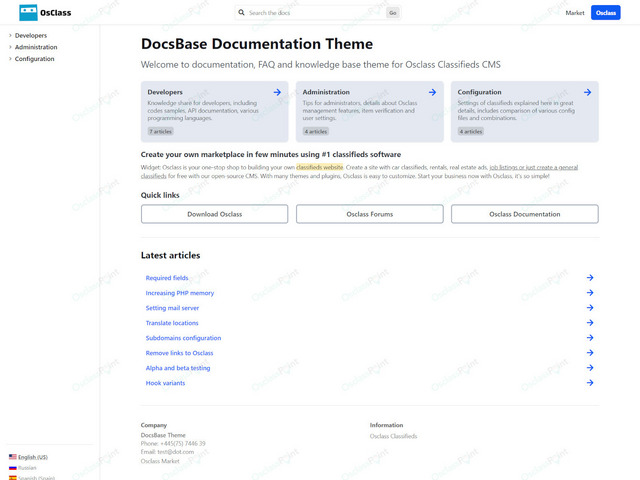
Task: Open the Setting mail server article
Action: pos(172,308)
